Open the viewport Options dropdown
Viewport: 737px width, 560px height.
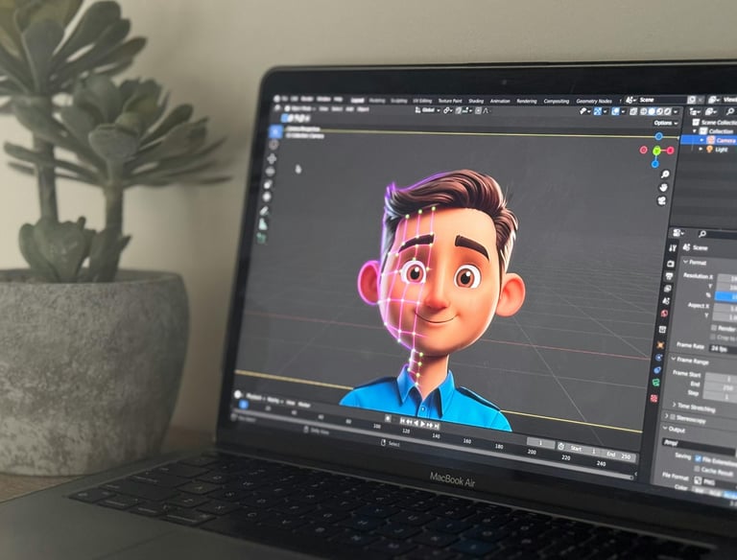pos(666,123)
